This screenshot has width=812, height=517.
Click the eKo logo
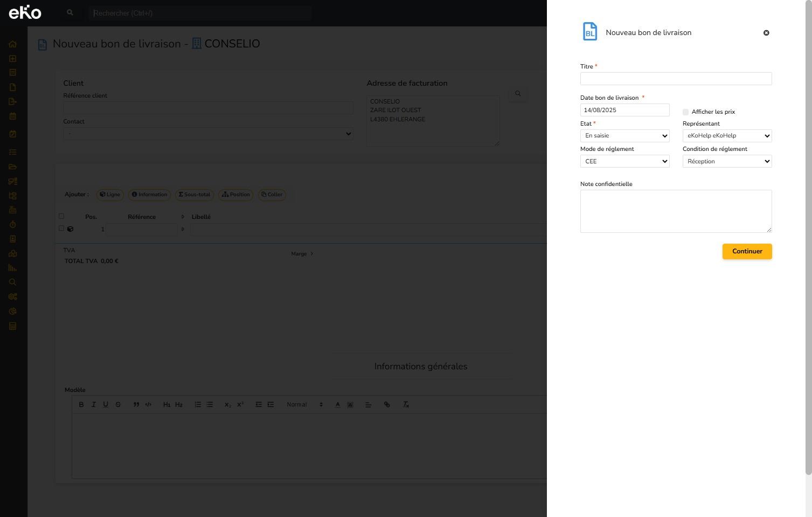pyautogui.click(x=25, y=12)
